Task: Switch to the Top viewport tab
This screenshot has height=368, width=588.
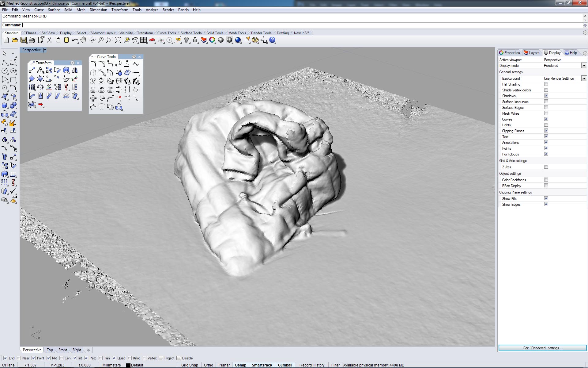Action: tap(50, 350)
